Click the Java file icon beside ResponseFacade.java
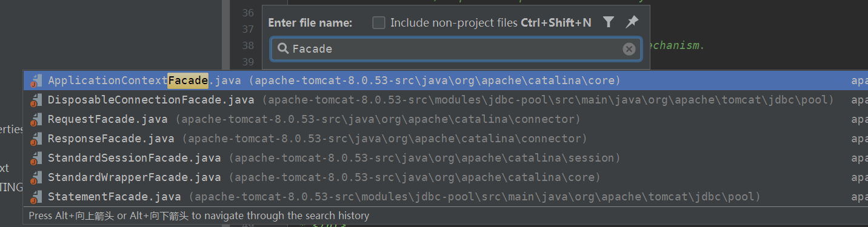The width and height of the screenshot is (868, 227). (x=36, y=139)
